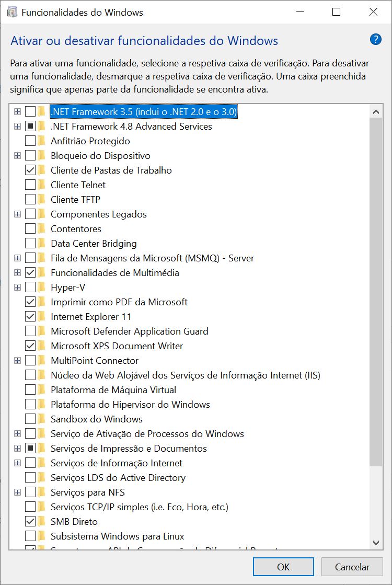The width and height of the screenshot is (392, 585).
Task: Check Plataforma de Máquina Virtual checkbox
Action: click(30, 390)
